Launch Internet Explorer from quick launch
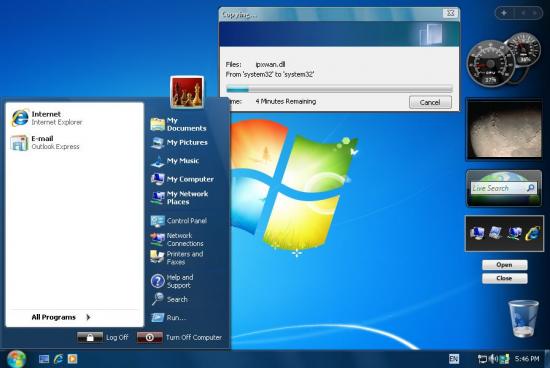Image resolution: width=550 pixels, height=368 pixels. click(58, 359)
